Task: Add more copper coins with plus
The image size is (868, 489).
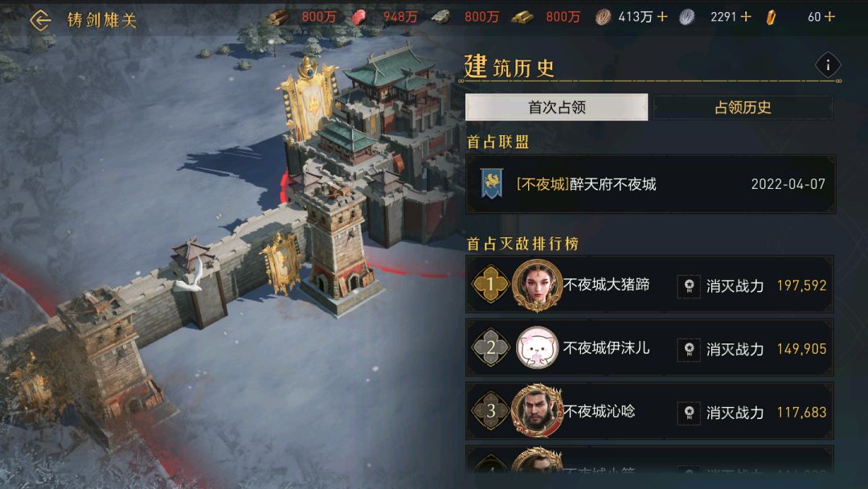Action: click(662, 17)
